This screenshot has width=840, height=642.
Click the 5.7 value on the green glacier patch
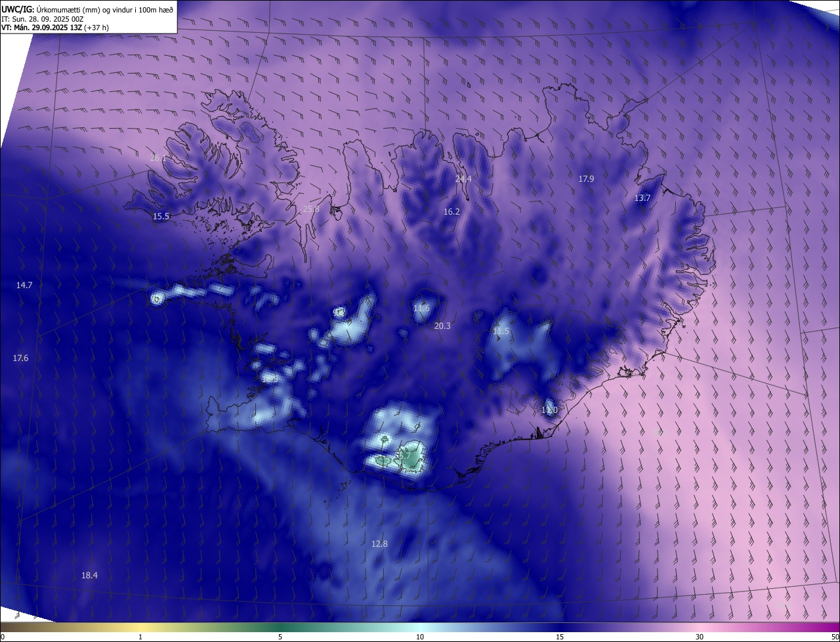click(404, 455)
